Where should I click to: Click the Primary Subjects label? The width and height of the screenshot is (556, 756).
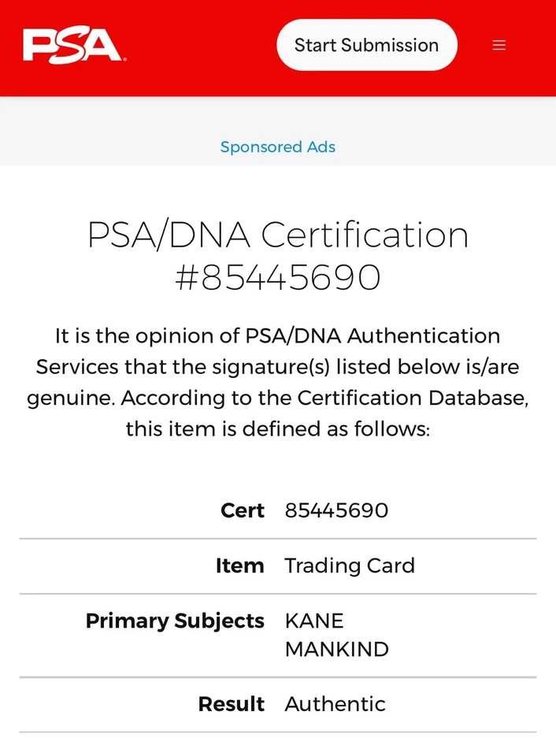coord(175,621)
